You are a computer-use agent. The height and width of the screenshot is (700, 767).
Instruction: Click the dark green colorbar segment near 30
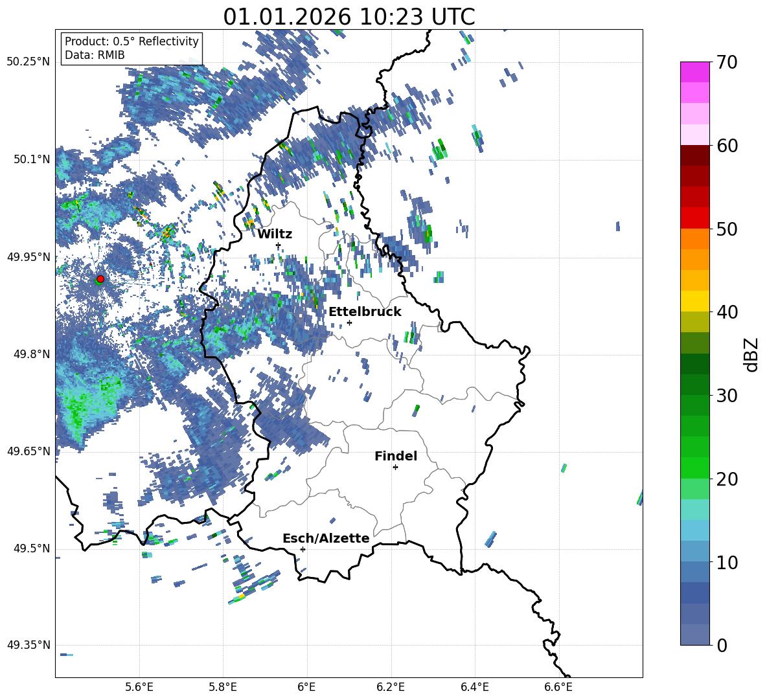click(x=694, y=384)
